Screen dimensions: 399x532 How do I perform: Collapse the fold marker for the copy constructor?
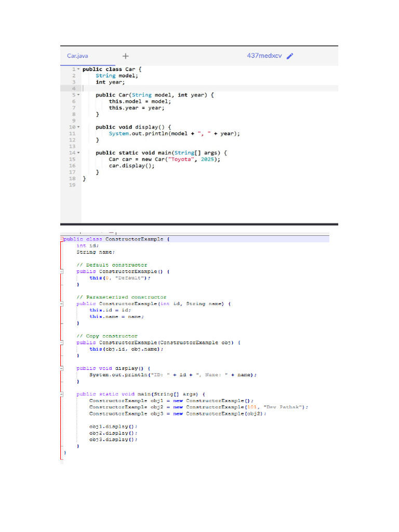click(62, 343)
